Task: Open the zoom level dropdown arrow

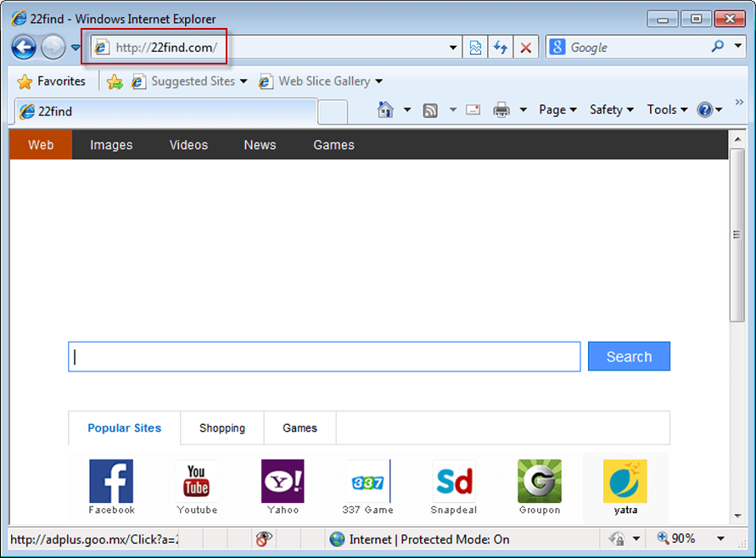Action: (720, 538)
